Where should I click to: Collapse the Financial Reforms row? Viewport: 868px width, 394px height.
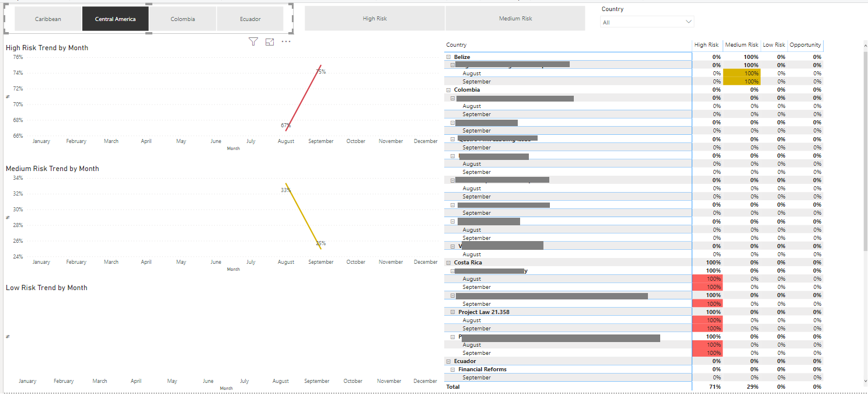tap(453, 369)
